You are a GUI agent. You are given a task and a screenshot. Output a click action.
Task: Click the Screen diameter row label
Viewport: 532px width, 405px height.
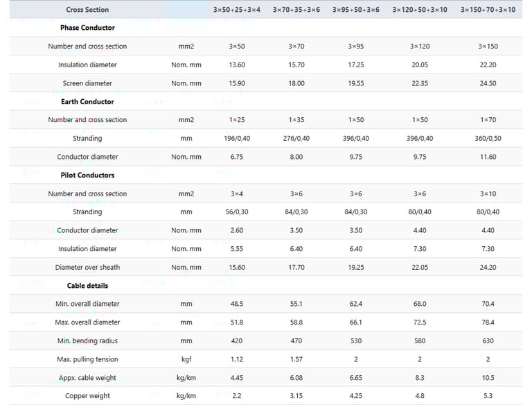click(x=87, y=83)
